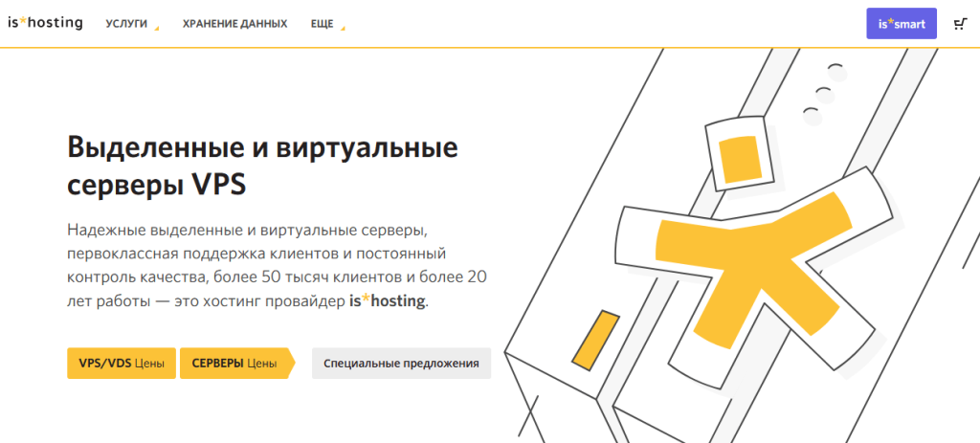This screenshot has width=980, height=443.
Task: Click the middle oval in the illustration
Action: pyautogui.click(x=825, y=93)
